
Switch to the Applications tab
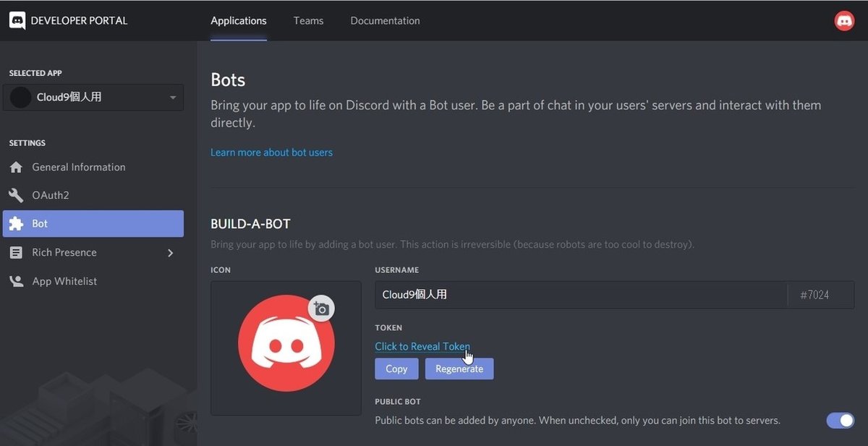(239, 20)
